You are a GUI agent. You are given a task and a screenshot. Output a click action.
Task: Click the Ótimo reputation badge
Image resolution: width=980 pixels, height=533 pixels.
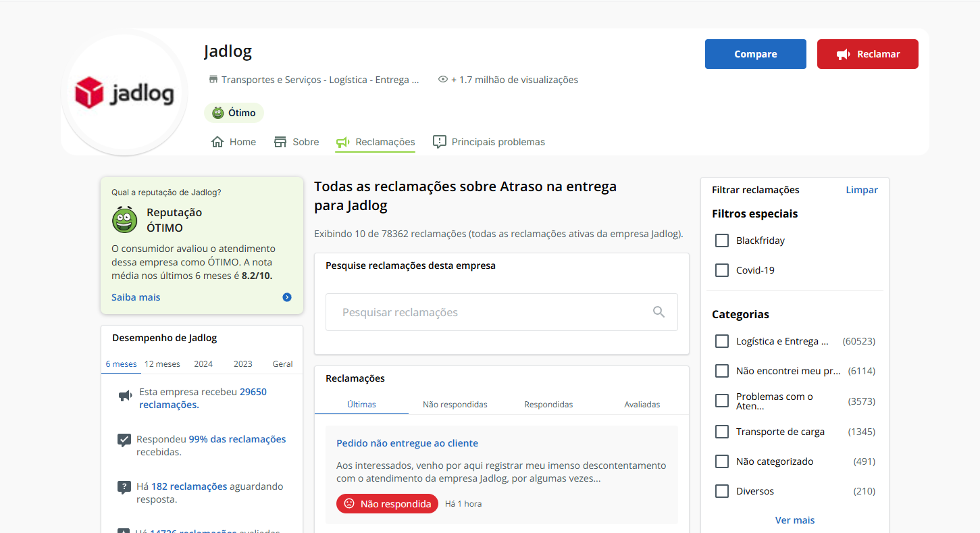pyautogui.click(x=234, y=113)
